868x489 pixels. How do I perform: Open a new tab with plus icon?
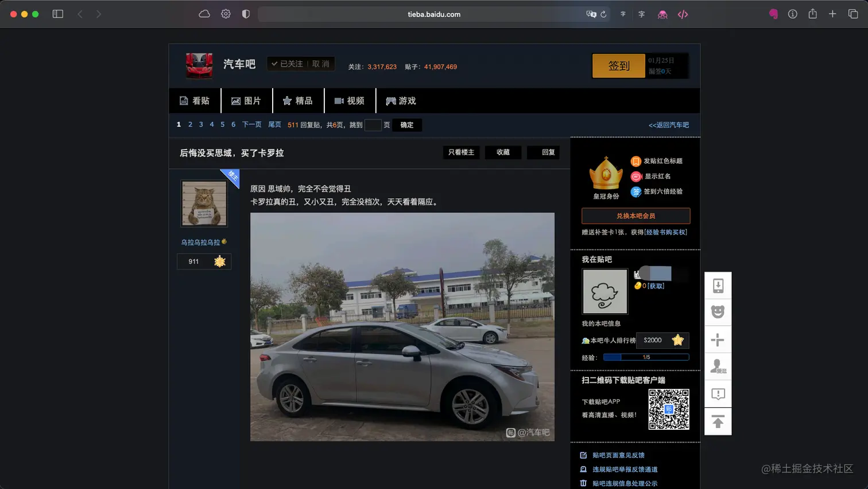coord(832,14)
